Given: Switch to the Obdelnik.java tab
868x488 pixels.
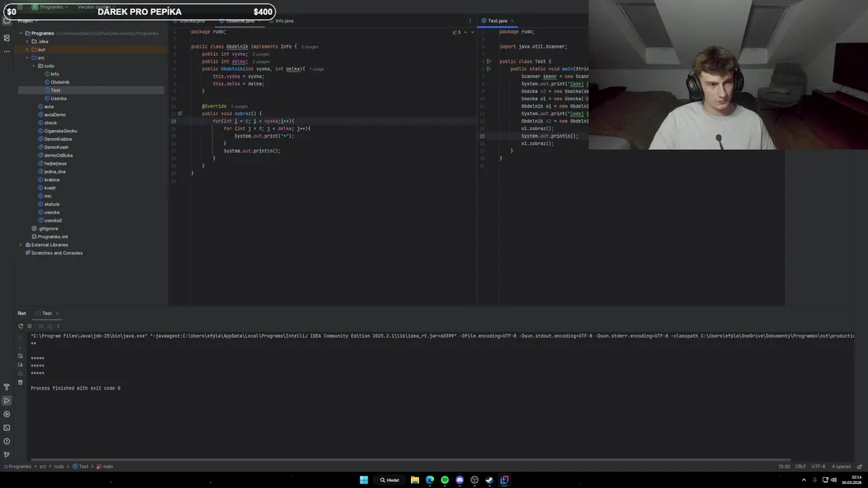Looking at the screenshot, I should (240, 21).
